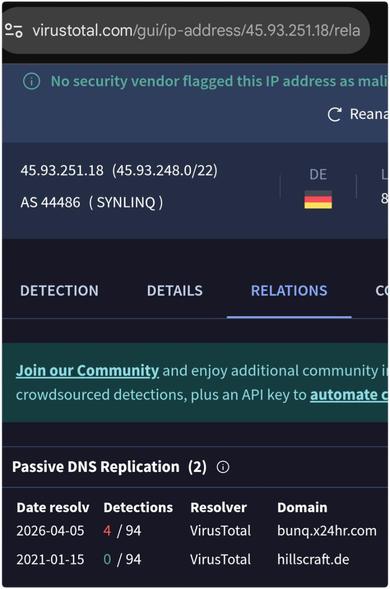This screenshot has width=390, height=589.
Task: Switch to the DETAILS tab
Action: point(175,290)
